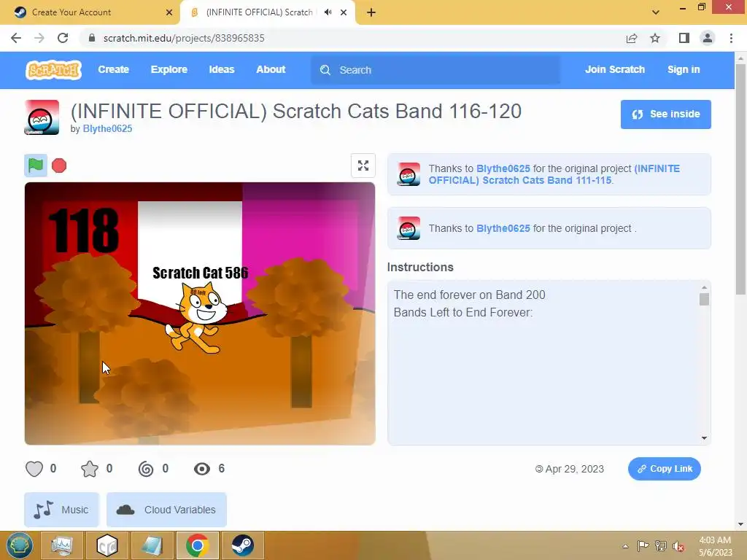Close the Scratch project tab
747x560 pixels.
pos(344,12)
